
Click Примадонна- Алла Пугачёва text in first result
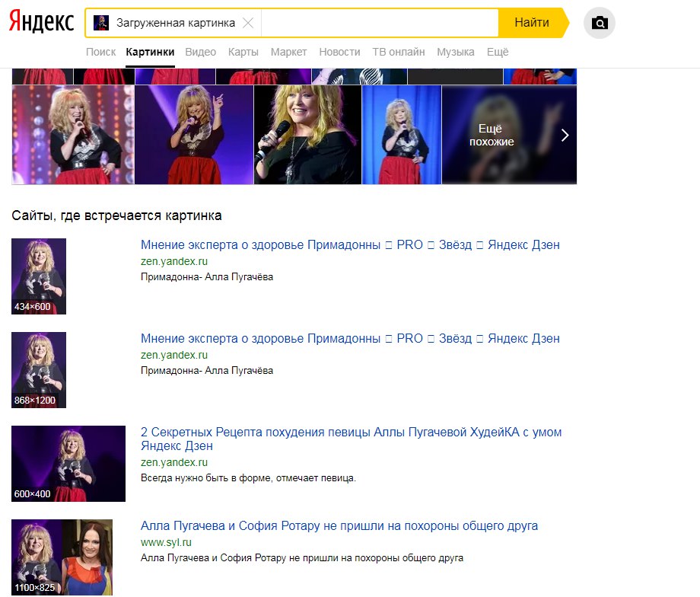[x=207, y=277]
